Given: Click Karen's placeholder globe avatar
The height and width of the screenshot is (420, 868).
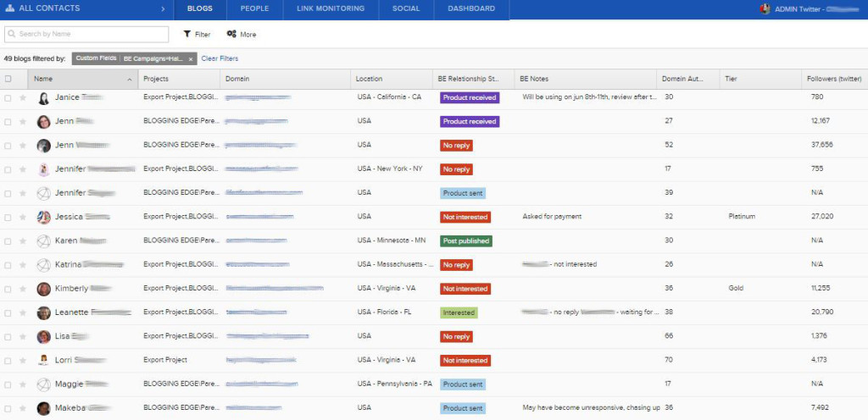Looking at the screenshot, I should (44, 241).
